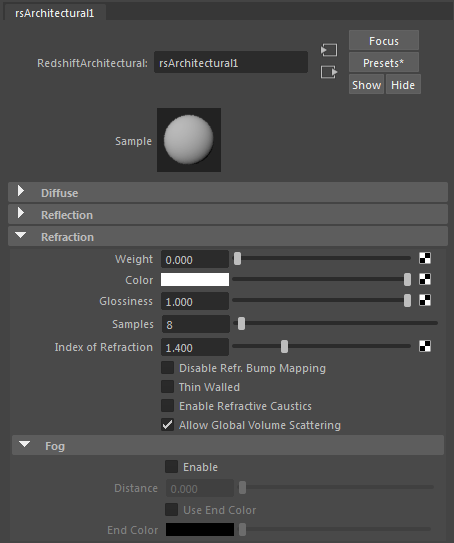Viewport: 454px width, 543px height.
Task: Open texture map button for Index of Refraction
Action: coord(425,346)
